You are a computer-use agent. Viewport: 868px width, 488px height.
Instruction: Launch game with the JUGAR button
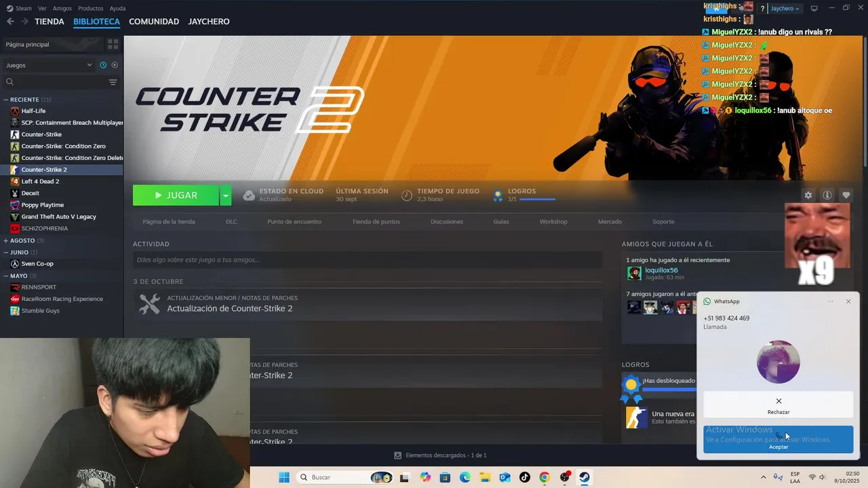tap(176, 195)
